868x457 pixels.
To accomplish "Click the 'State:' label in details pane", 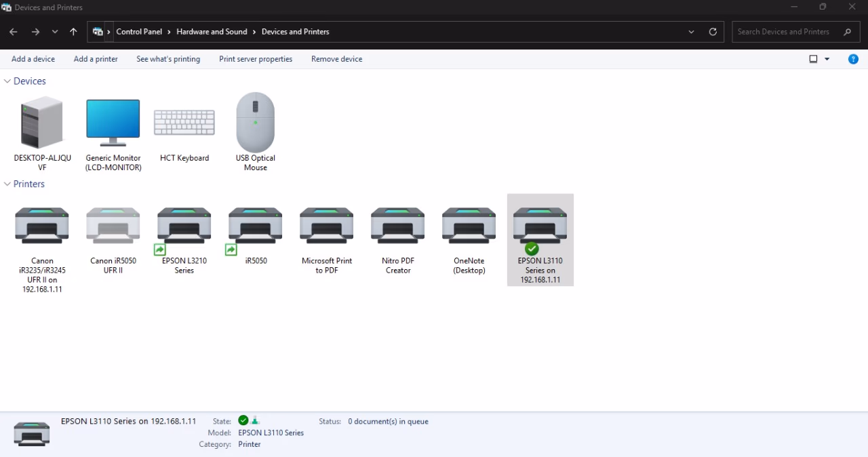I will coord(222,421).
